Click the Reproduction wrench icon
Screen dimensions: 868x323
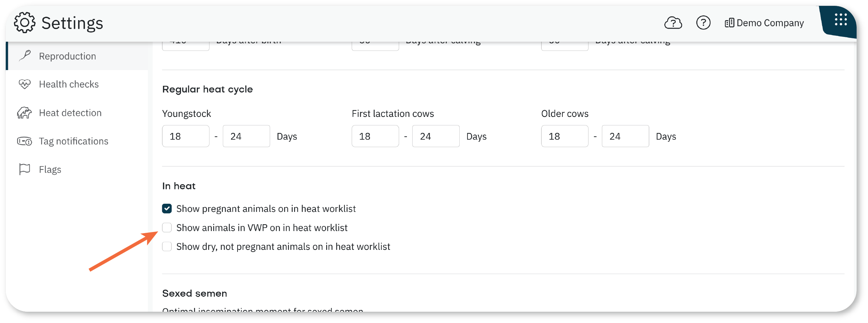[x=25, y=56]
